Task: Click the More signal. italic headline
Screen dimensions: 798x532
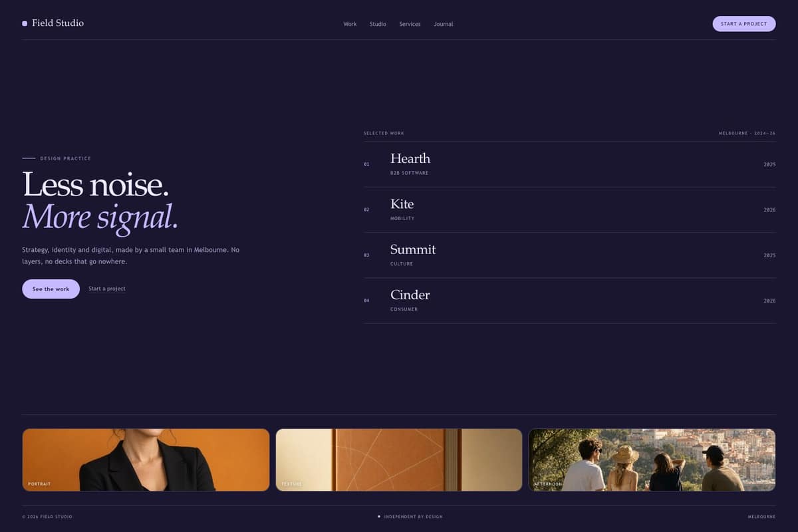Action: (100, 217)
